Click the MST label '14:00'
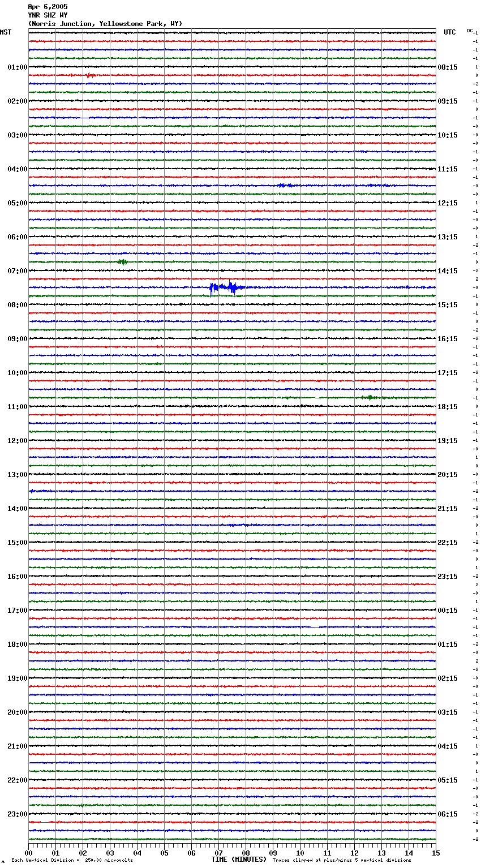Image resolution: width=481 pixels, height=868 pixels. coord(18,509)
